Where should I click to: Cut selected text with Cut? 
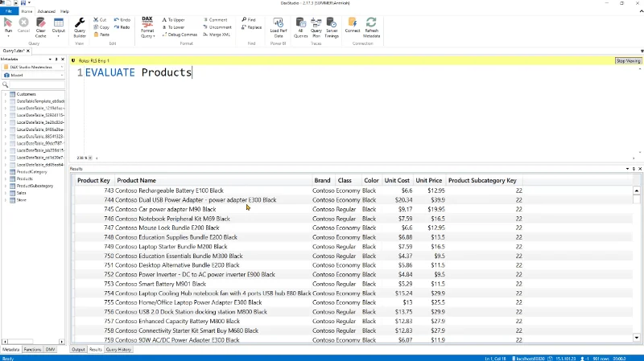[x=100, y=19]
